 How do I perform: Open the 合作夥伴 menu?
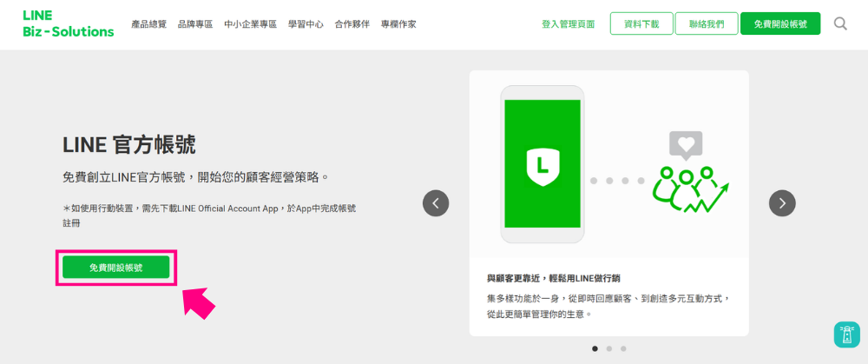[352, 24]
